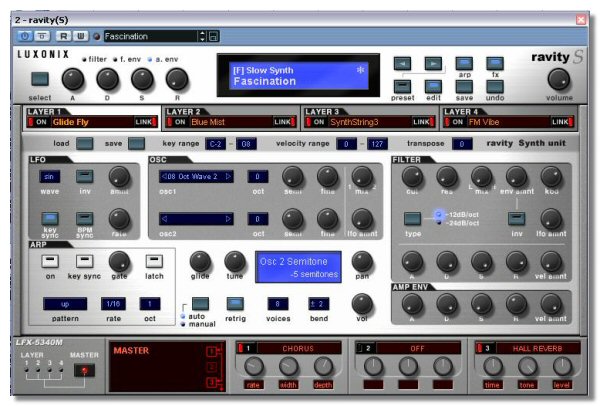
Task: Click osc2 next waveform arrow
Action: click(x=228, y=219)
